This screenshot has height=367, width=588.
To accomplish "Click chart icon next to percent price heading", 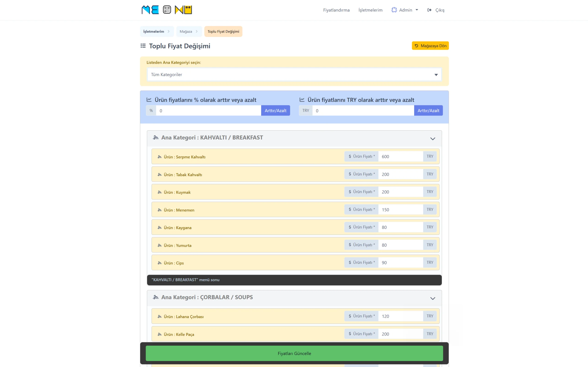I will coord(149,100).
